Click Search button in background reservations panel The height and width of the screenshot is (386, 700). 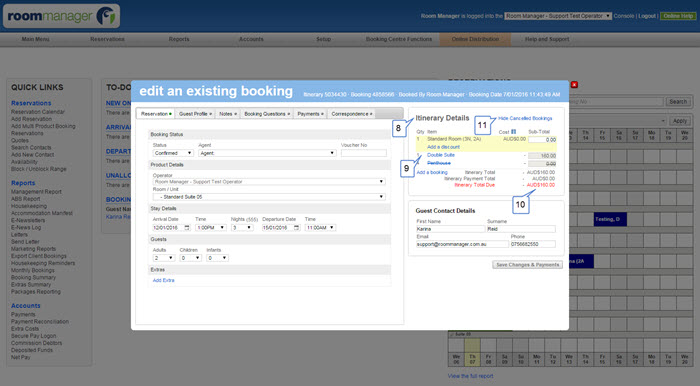click(678, 102)
